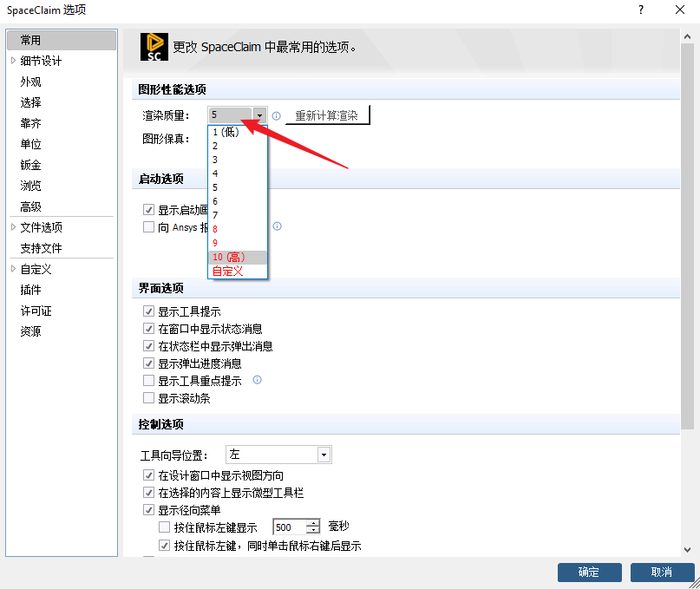Screen dimensions: 700x589
Task: Click the info icon beside 渲染质量 dropdown
Action: pos(277,116)
